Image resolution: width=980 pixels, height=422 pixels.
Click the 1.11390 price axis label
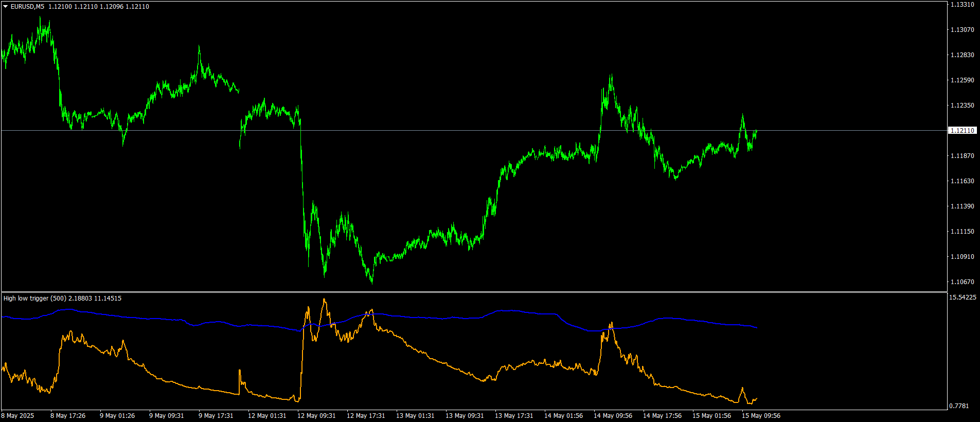point(962,206)
